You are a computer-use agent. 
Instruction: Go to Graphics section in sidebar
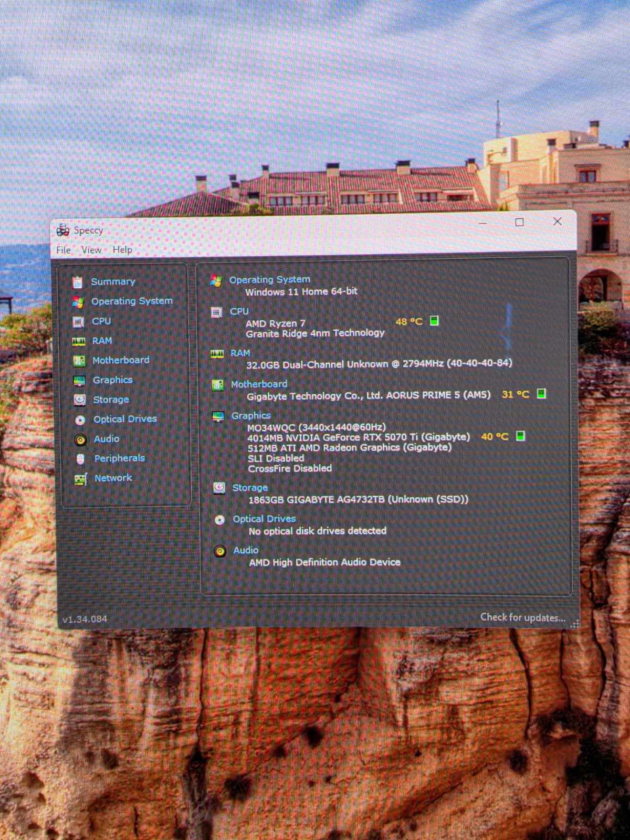[113, 380]
